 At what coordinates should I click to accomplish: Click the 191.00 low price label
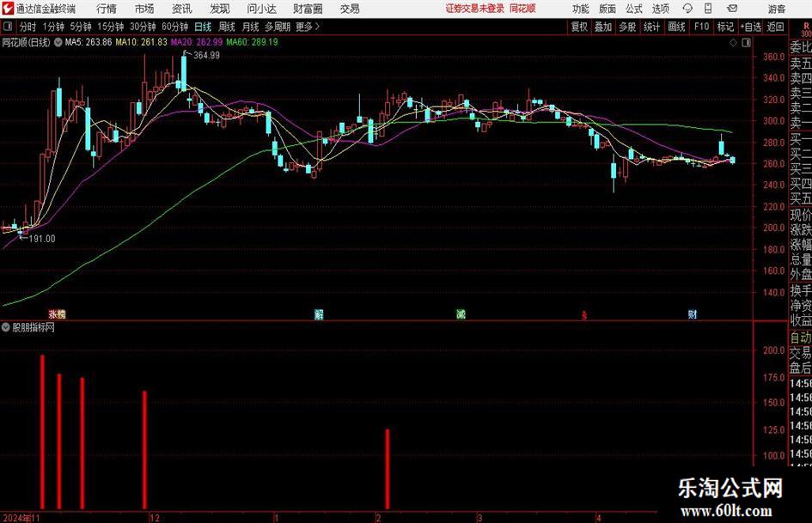click(x=42, y=239)
